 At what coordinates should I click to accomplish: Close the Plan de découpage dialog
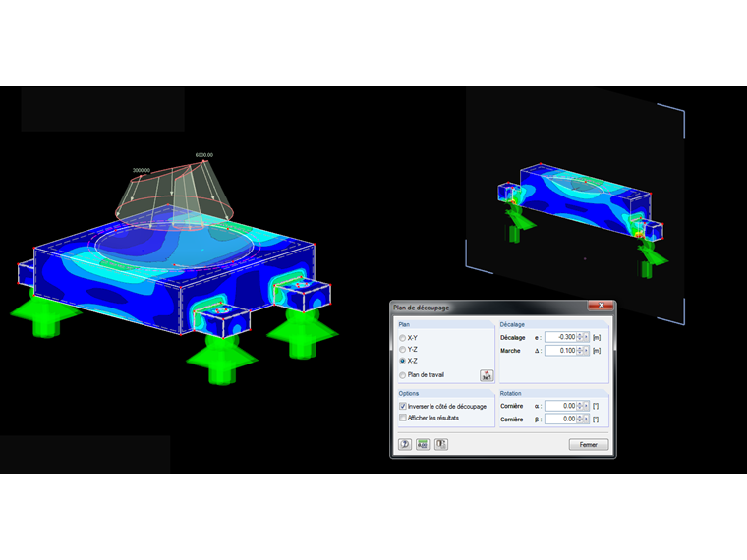coord(601,306)
